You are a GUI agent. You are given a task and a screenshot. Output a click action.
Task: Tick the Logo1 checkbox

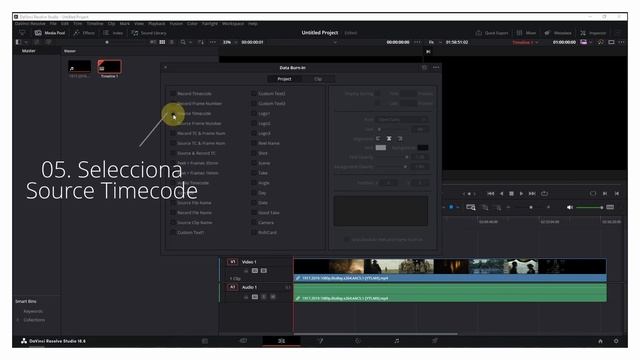pyautogui.click(x=254, y=113)
